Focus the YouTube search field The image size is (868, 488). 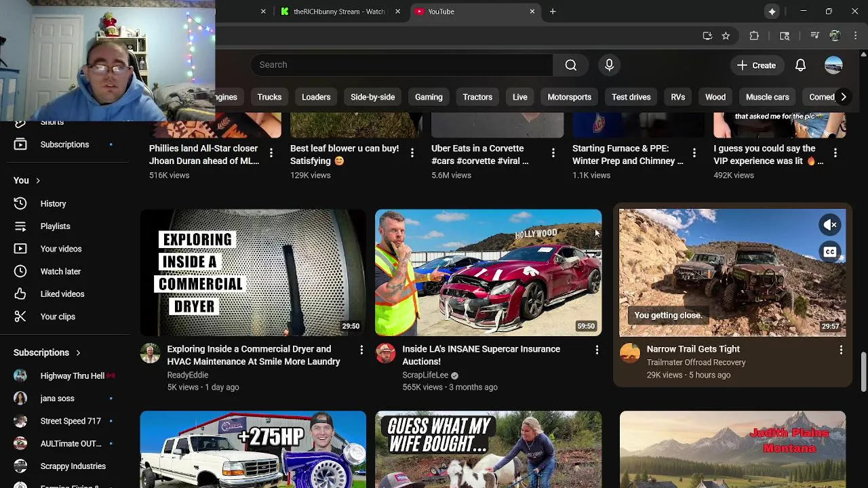click(x=401, y=65)
